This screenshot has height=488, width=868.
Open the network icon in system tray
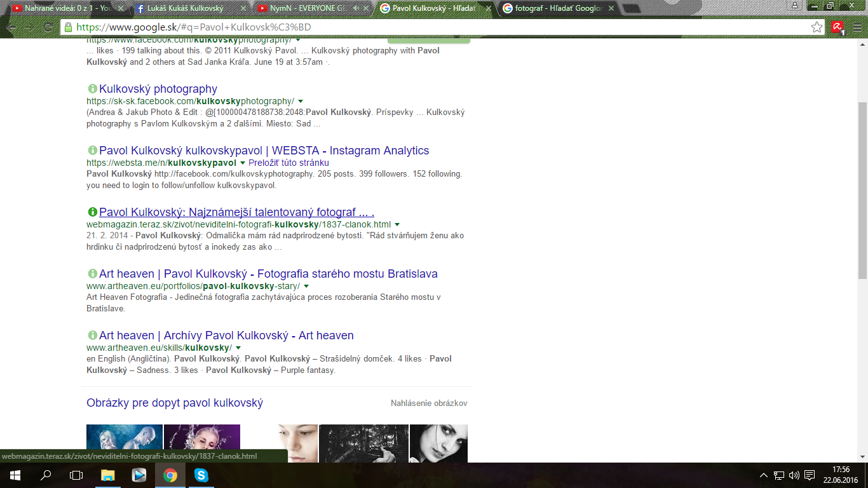(x=779, y=475)
